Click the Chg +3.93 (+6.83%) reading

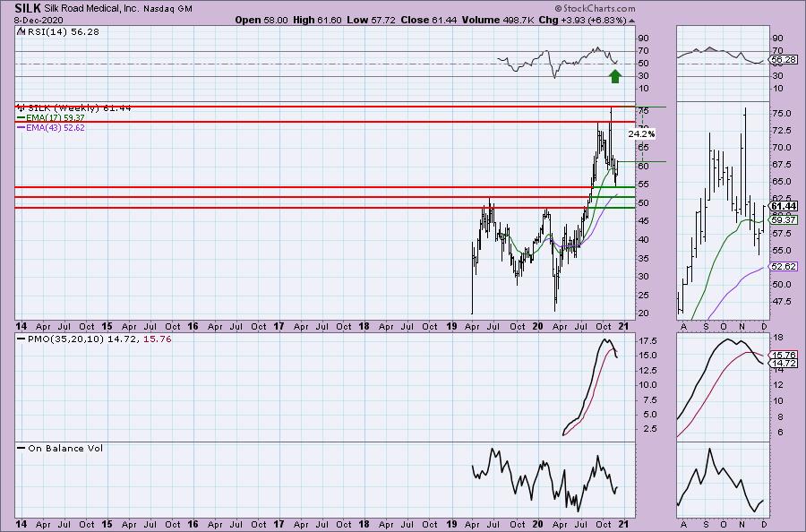pos(582,20)
